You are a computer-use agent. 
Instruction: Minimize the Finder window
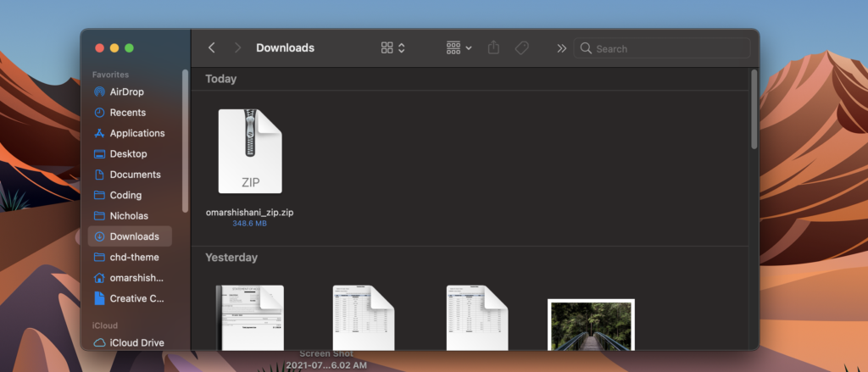(114, 48)
